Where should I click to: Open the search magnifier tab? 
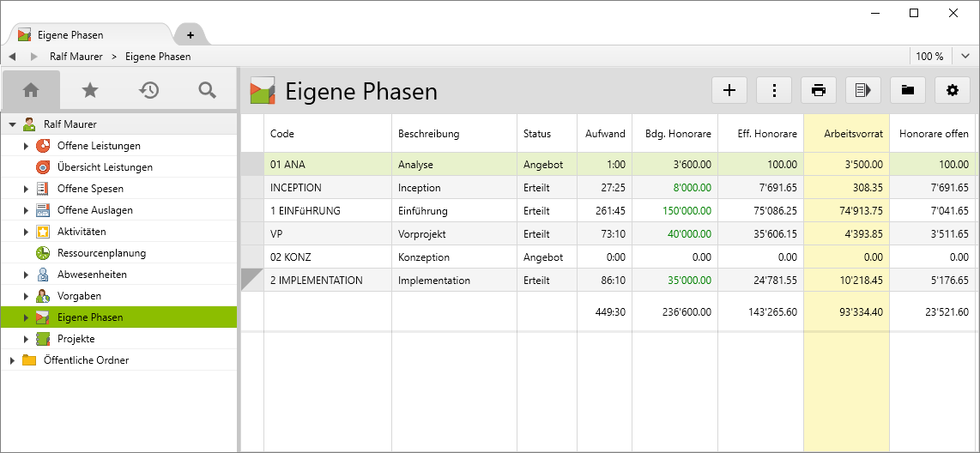207,90
